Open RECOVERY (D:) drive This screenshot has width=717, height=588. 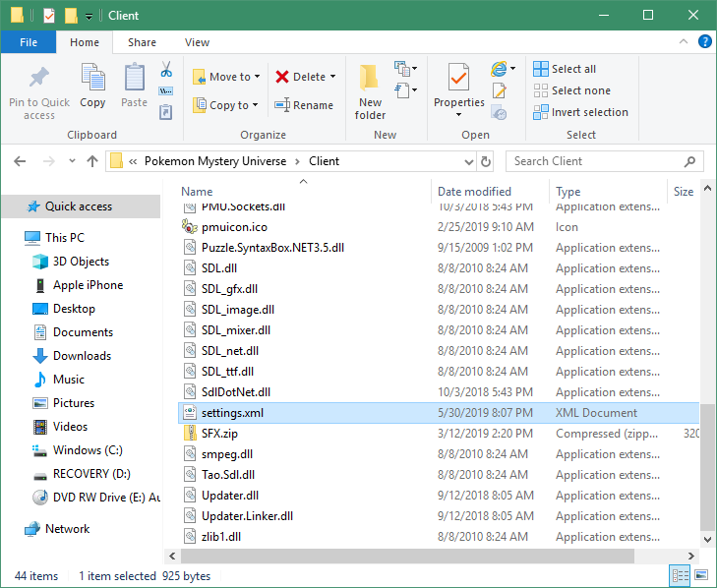coord(91,474)
